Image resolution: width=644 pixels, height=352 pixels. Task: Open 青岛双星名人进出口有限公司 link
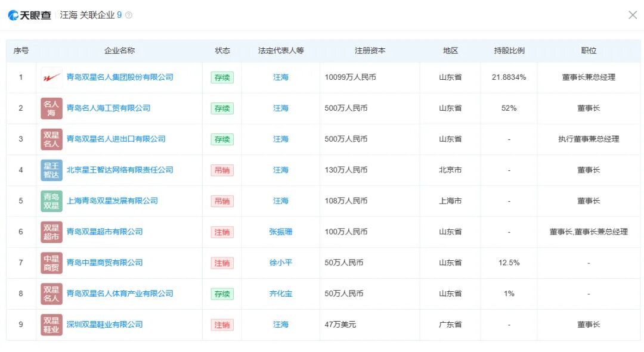point(116,139)
